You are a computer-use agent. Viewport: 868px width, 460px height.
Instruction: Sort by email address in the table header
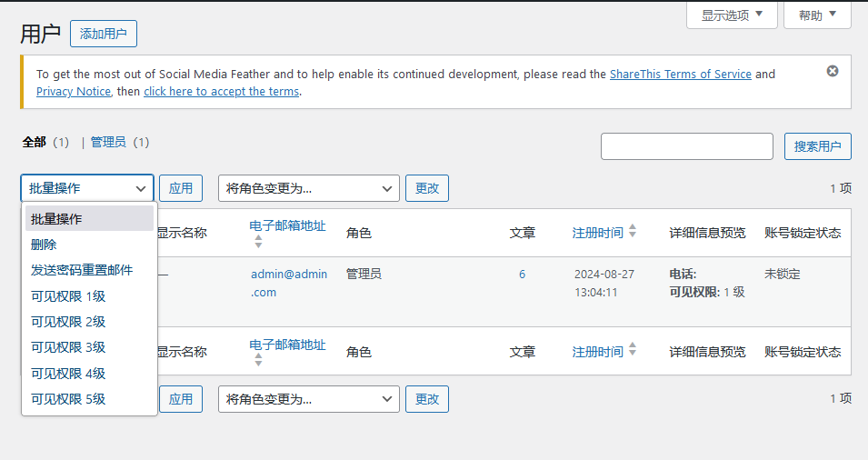287,225
